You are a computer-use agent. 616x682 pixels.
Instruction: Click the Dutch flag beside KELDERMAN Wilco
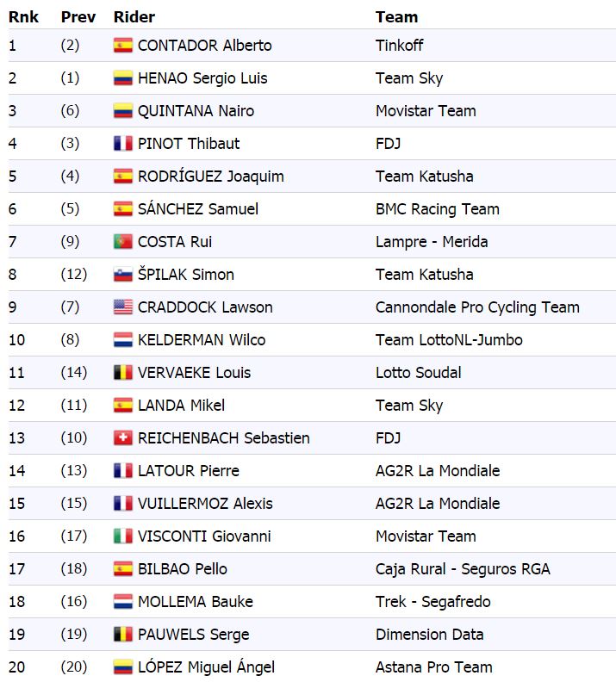123,339
